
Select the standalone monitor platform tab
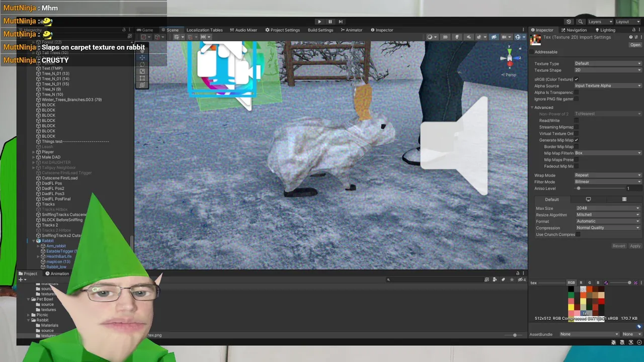588,200
